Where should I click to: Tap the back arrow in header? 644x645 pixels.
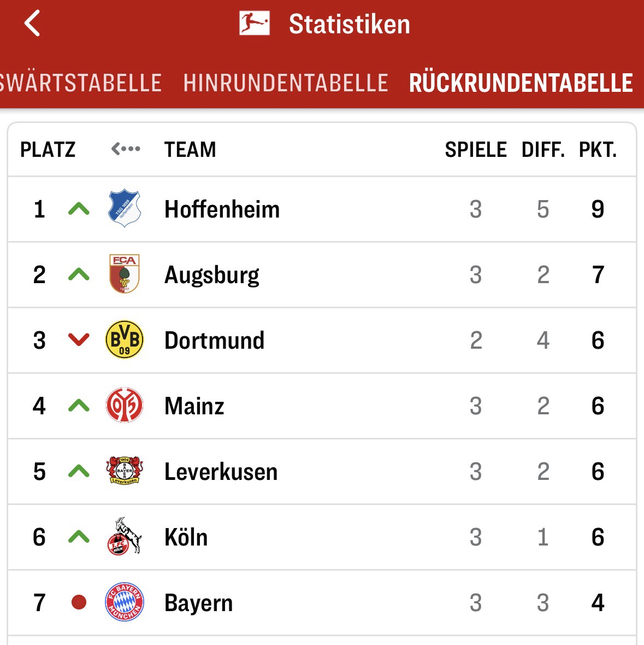click(32, 24)
